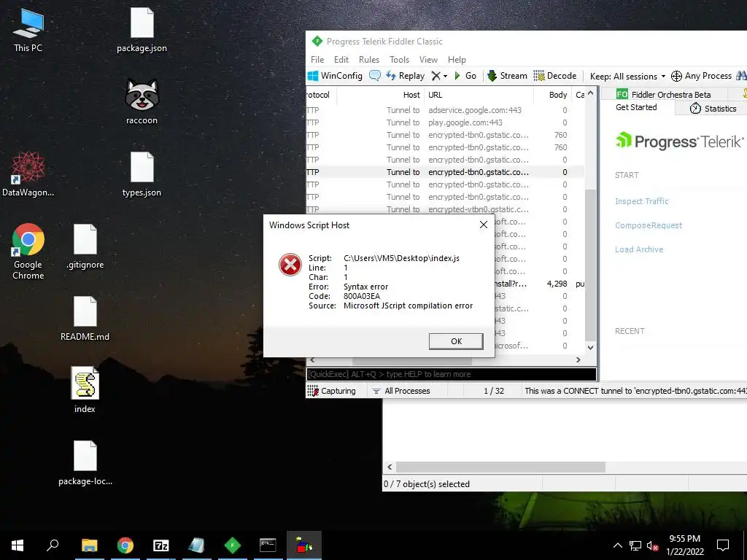Toggle Capturing in Fiddler status bar
The width and height of the screenshot is (747, 560).
coord(332,391)
